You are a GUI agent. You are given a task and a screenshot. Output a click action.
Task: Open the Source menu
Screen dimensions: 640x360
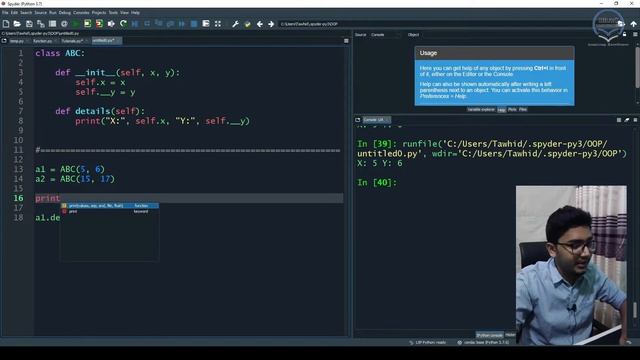click(x=40, y=13)
